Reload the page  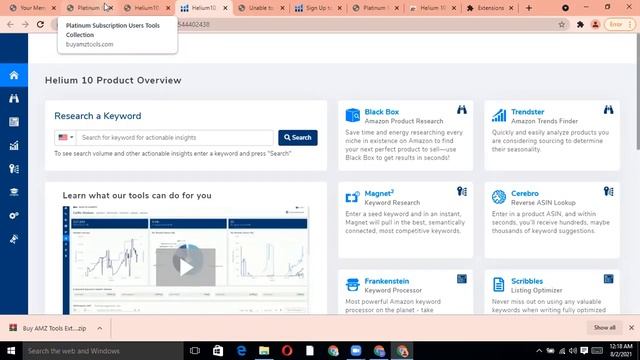click(x=40, y=24)
